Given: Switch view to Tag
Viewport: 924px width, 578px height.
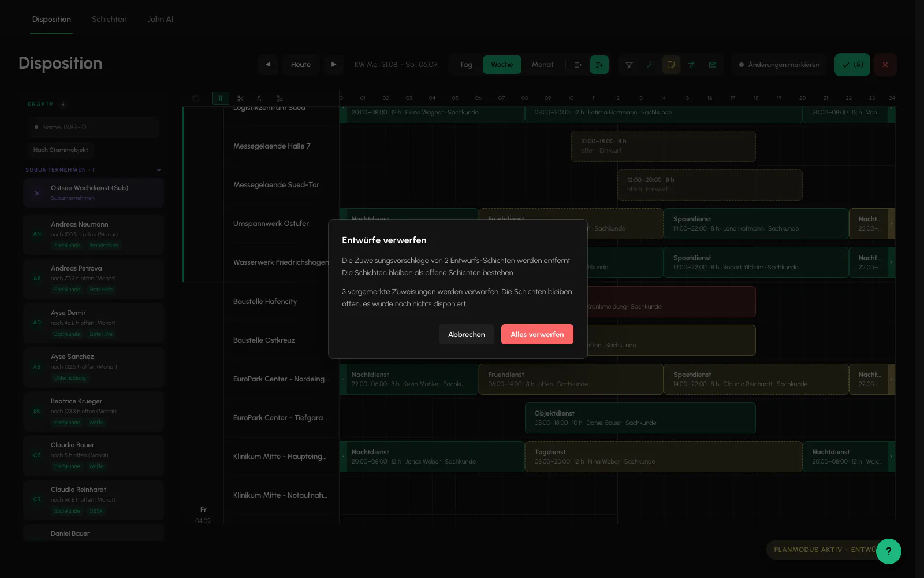Looking at the screenshot, I should tap(466, 65).
